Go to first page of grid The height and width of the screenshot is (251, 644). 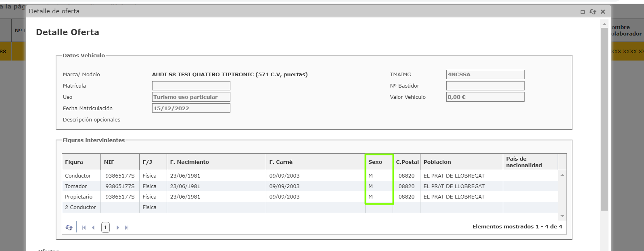84,228
